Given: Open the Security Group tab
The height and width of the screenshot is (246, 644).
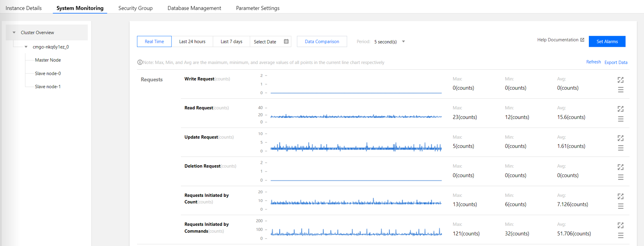Looking at the screenshot, I should tap(135, 8).
